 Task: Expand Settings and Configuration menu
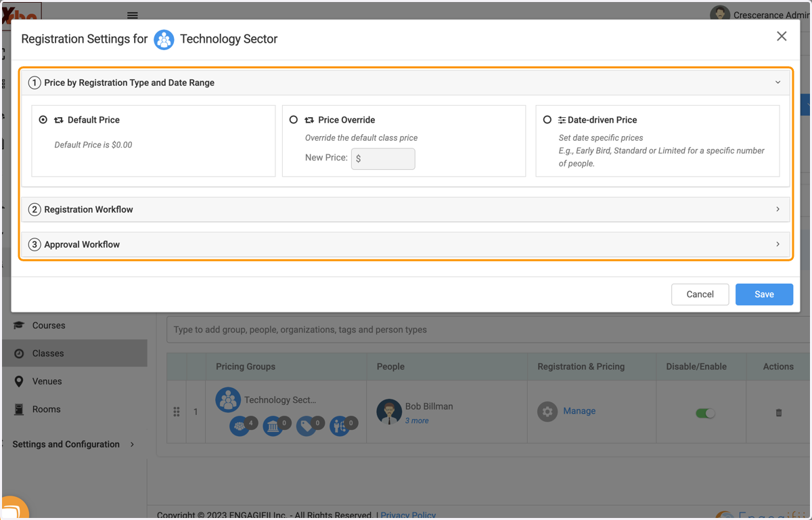pyautogui.click(x=73, y=444)
